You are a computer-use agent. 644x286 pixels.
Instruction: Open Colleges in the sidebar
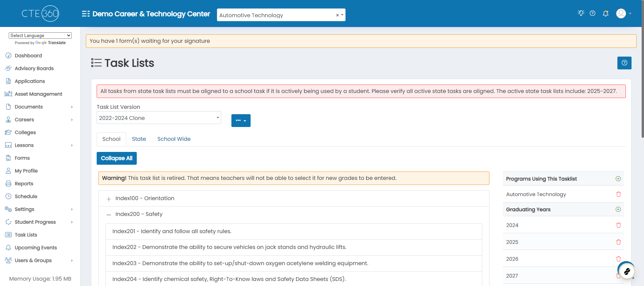25,132
